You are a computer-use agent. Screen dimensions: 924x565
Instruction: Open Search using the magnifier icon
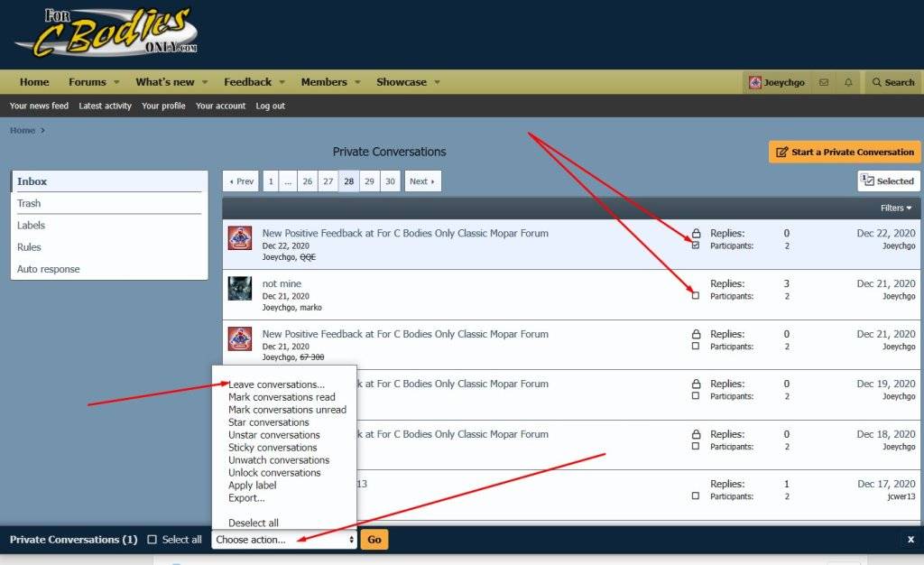pos(892,82)
